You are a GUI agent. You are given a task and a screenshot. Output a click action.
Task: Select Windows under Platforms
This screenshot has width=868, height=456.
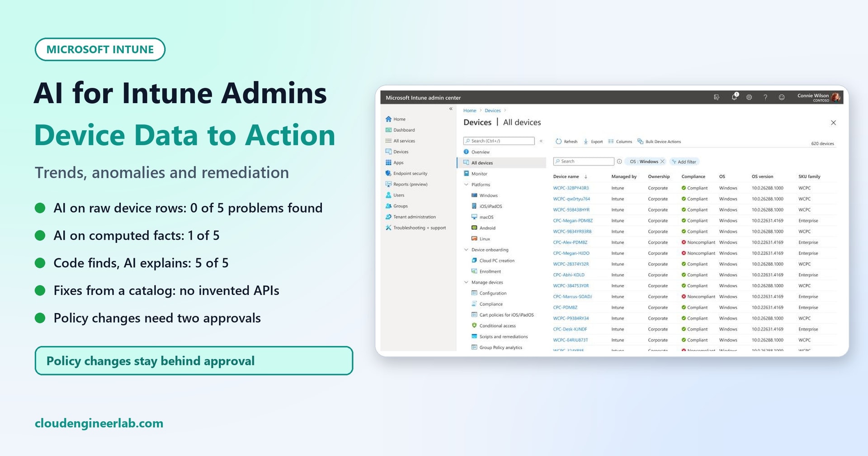[484, 195]
